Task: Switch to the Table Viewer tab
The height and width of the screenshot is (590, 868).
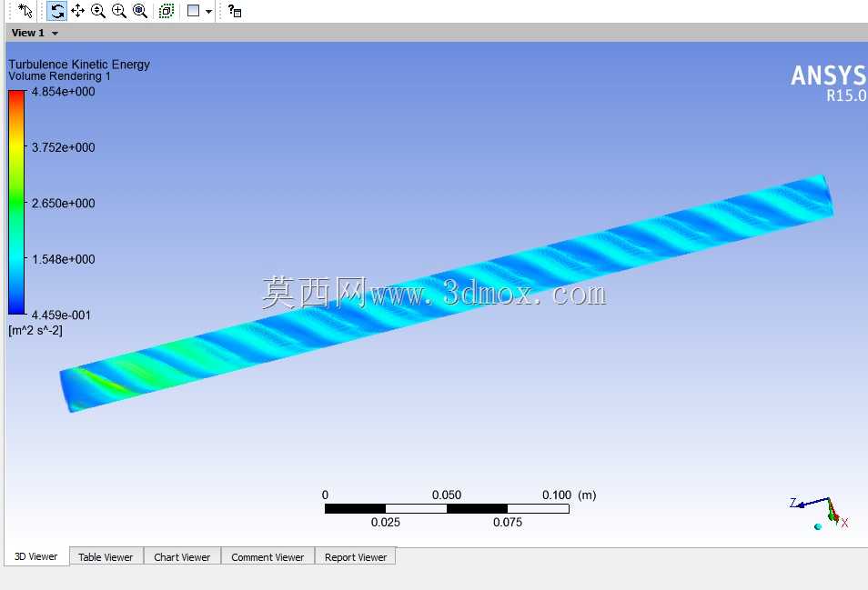Action: tap(106, 557)
